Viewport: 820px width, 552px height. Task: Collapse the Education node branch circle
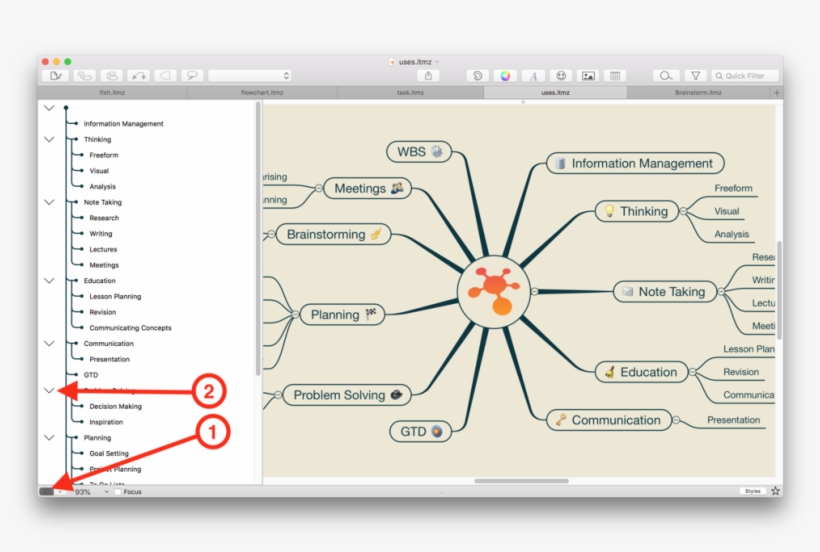(692, 372)
